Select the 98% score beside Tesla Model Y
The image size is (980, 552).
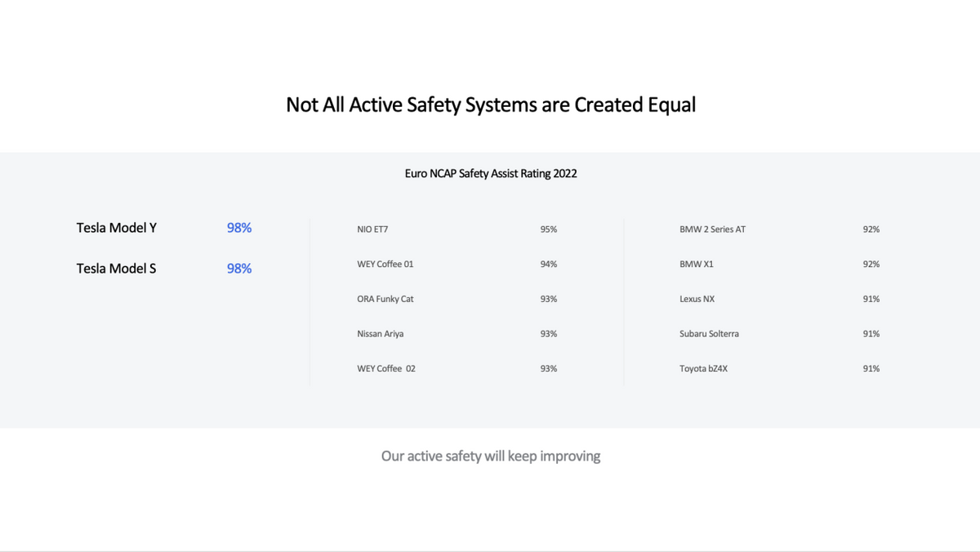(239, 228)
